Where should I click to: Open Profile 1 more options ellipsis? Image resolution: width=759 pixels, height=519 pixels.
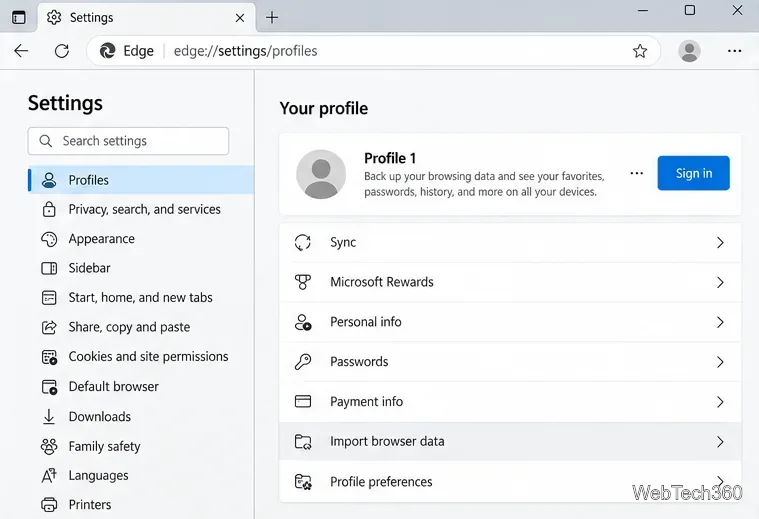(x=637, y=173)
